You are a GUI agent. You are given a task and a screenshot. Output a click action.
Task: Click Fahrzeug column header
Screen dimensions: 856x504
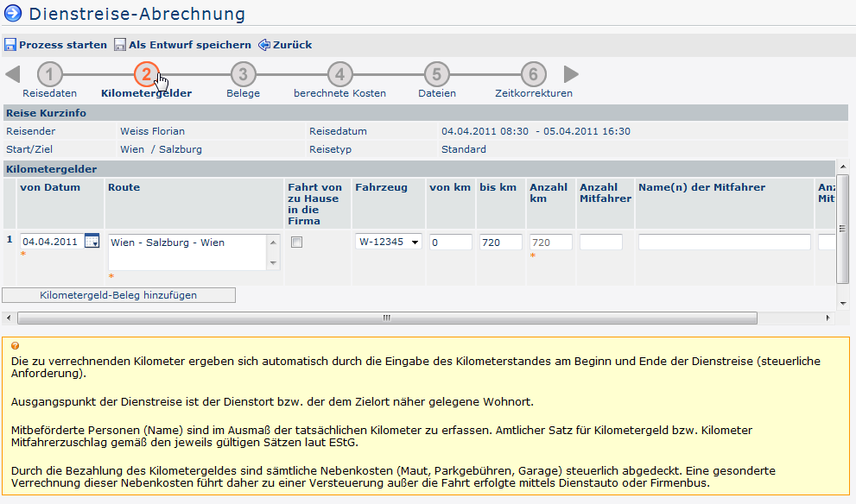[381, 187]
